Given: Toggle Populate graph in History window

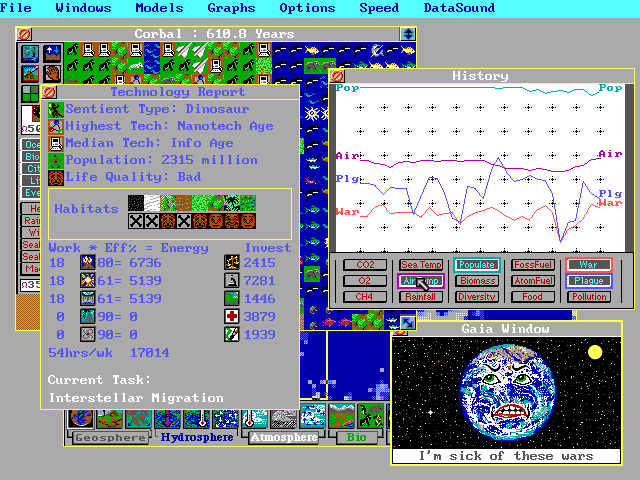Looking at the screenshot, I should point(477,264).
